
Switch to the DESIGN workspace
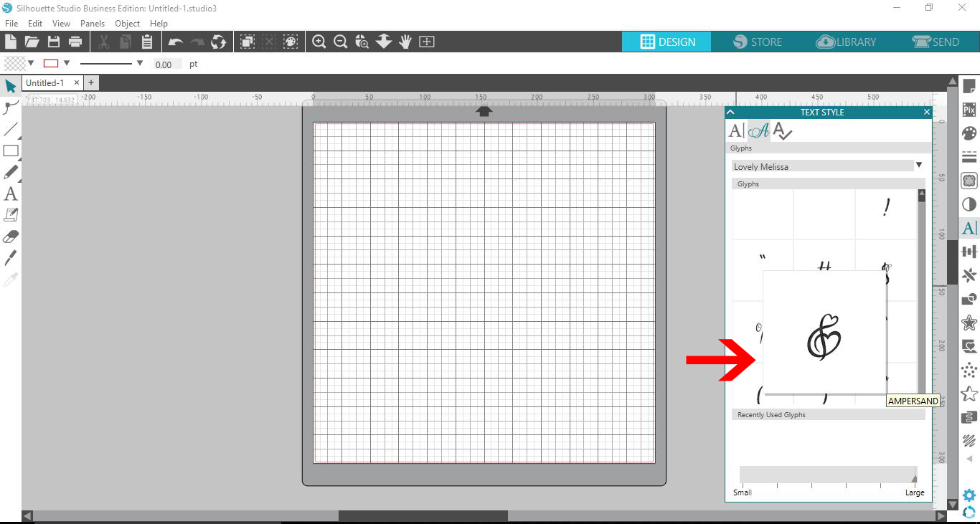(x=666, y=42)
